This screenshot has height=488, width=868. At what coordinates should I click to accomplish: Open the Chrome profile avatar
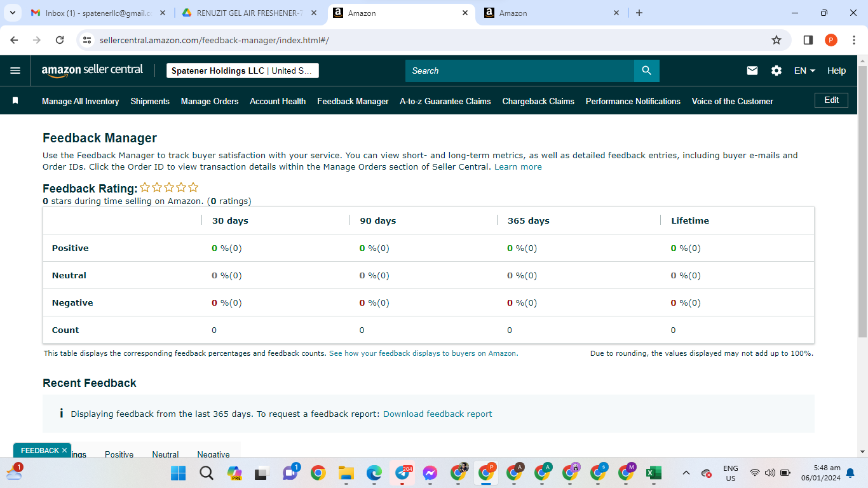(x=831, y=40)
